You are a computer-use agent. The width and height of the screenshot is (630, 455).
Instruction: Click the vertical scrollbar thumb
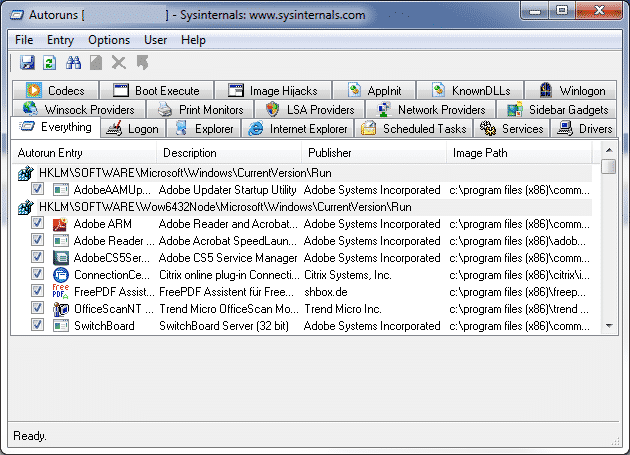point(609,167)
